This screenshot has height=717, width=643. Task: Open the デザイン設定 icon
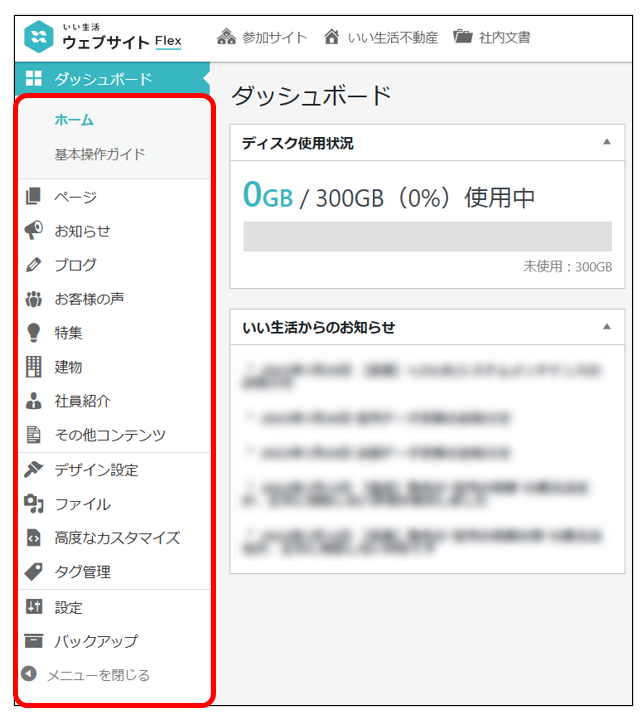point(33,470)
